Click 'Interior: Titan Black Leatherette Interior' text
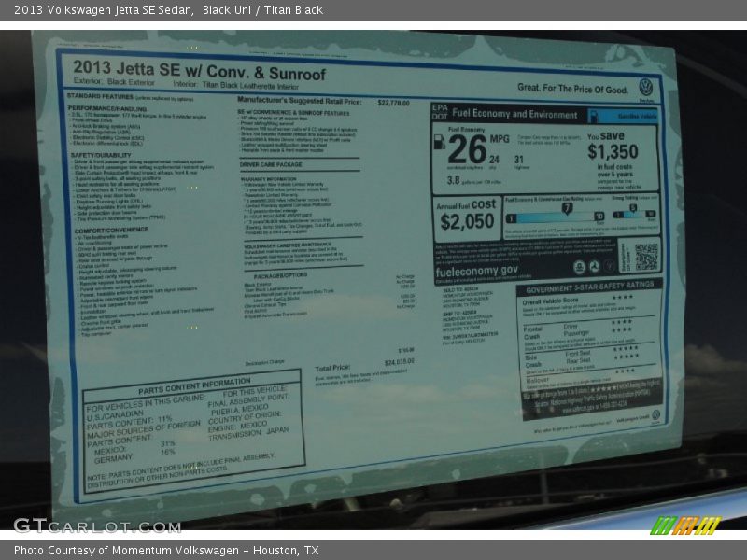 point(236,85)
